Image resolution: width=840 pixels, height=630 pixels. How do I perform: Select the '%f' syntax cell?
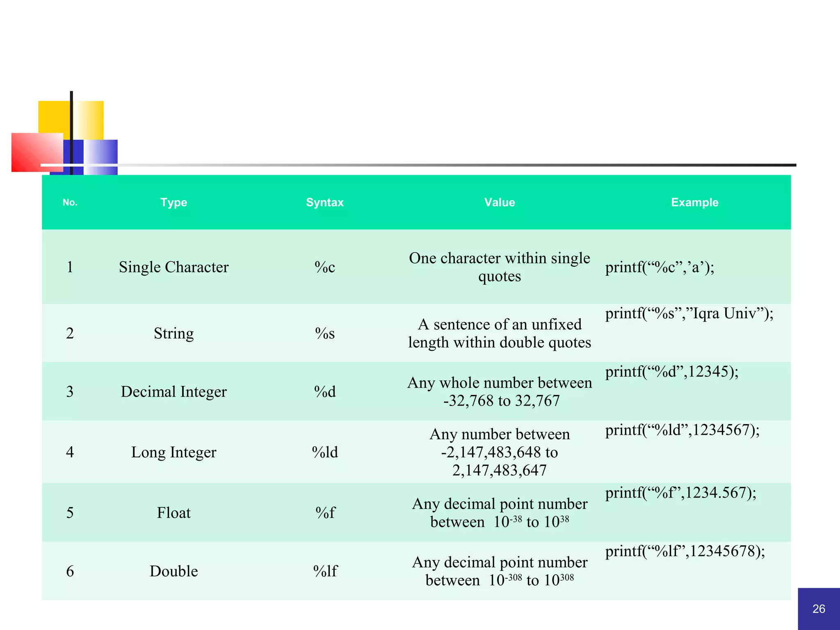pos(325,513)
